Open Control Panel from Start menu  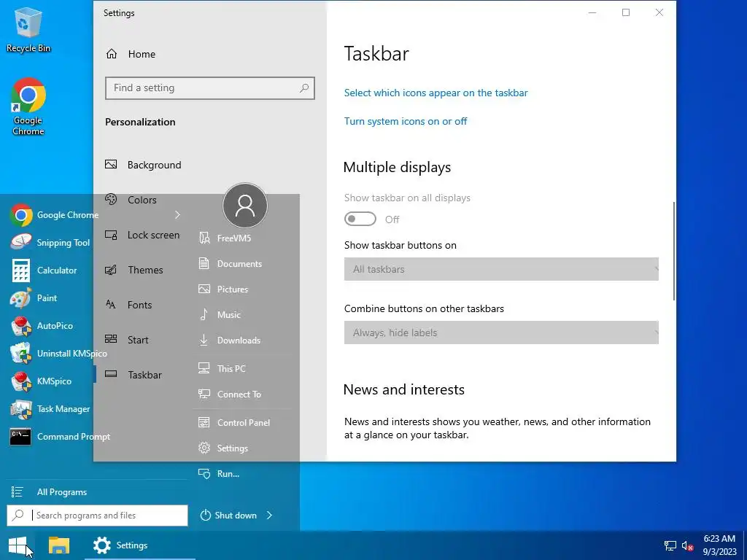pyautogui.click(x=234, y=422)
